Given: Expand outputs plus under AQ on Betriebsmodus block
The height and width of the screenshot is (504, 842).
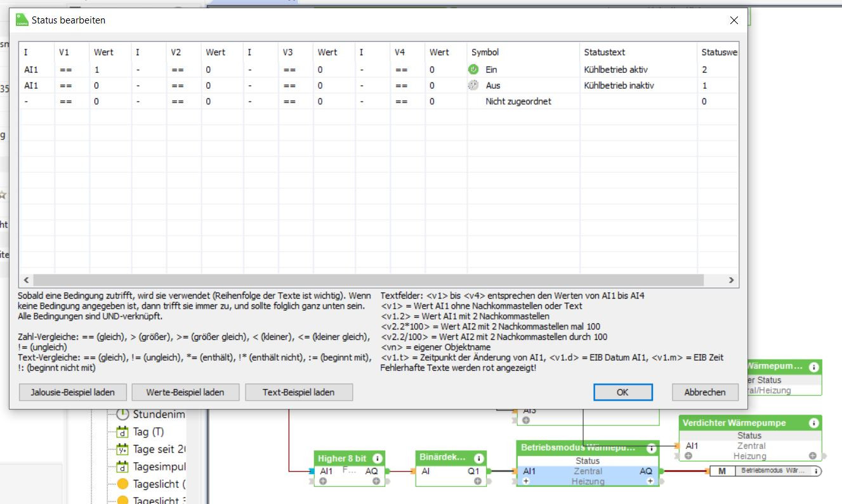Looking at the screenshot, I should [650, 481].
